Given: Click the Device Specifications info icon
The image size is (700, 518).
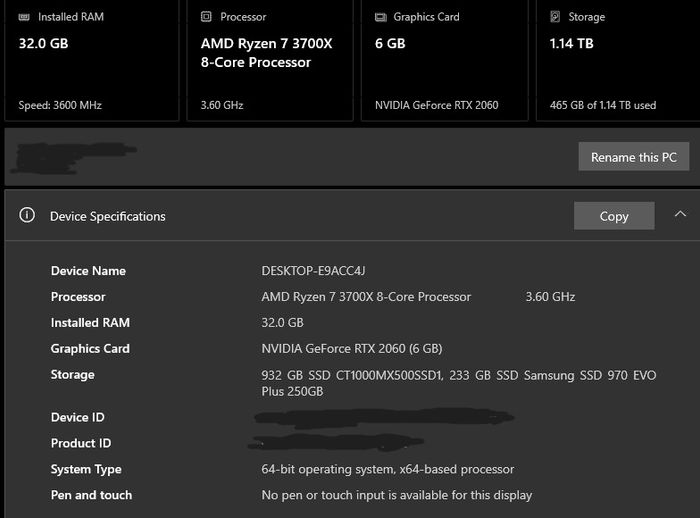Looking at the screenshot, I should click(x=27, y=215).
